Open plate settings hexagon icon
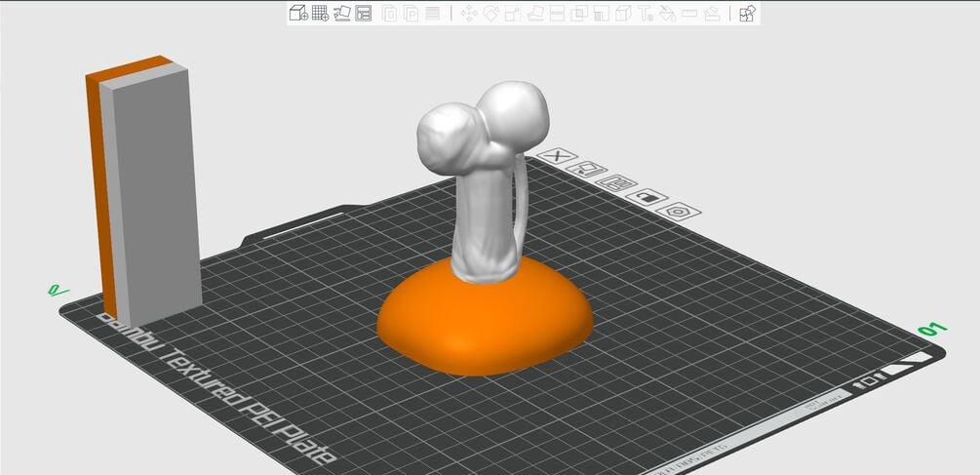The image size is (980, 475). (x=678, y=212)
